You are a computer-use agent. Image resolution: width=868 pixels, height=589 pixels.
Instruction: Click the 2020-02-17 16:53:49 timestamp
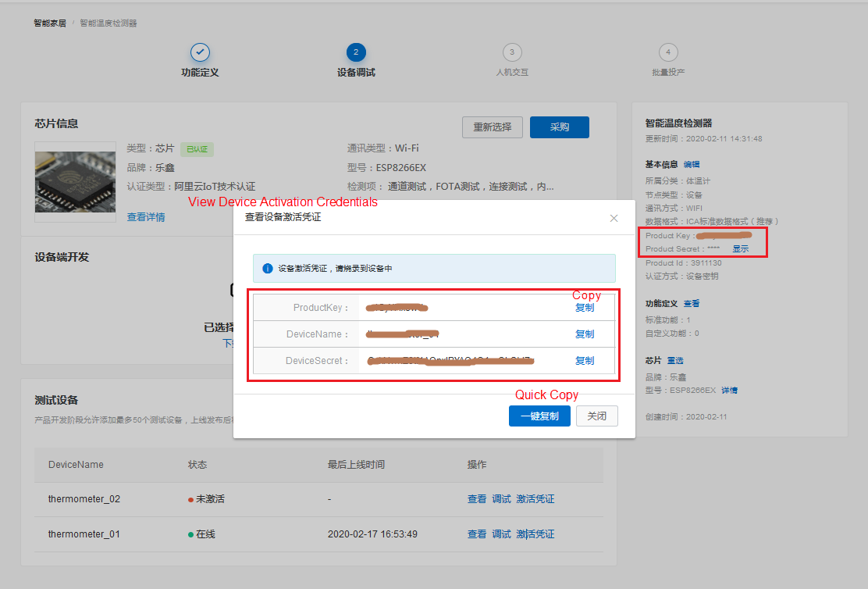point(372,534)
